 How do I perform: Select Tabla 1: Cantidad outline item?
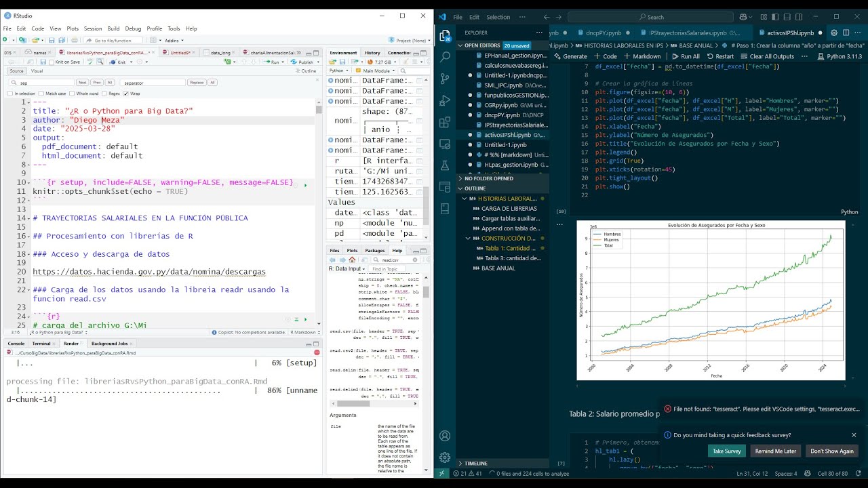coord(512,248)
